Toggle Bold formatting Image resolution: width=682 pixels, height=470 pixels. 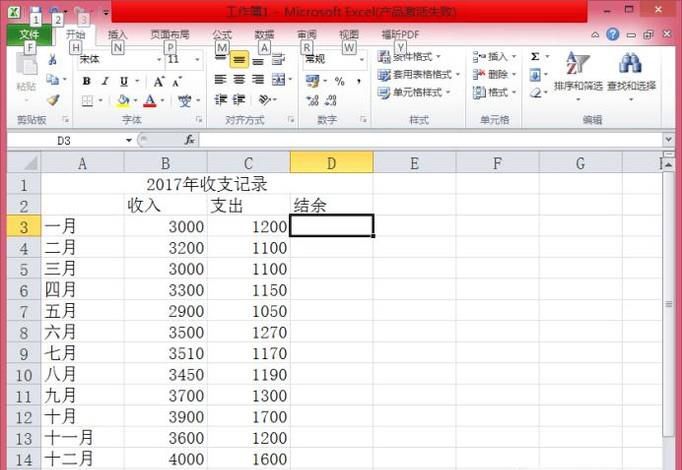86,81
